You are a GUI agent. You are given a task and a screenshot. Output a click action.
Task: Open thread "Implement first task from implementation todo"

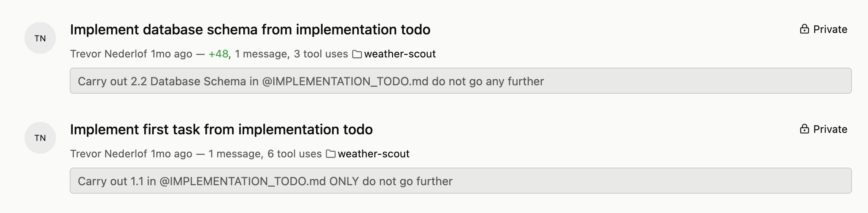[221, 130]
